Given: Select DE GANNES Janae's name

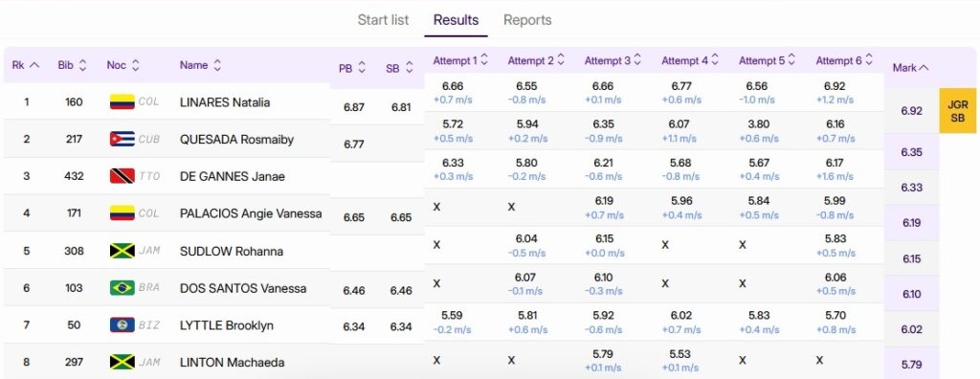Looking at the screenshot, I should [232, 176].
